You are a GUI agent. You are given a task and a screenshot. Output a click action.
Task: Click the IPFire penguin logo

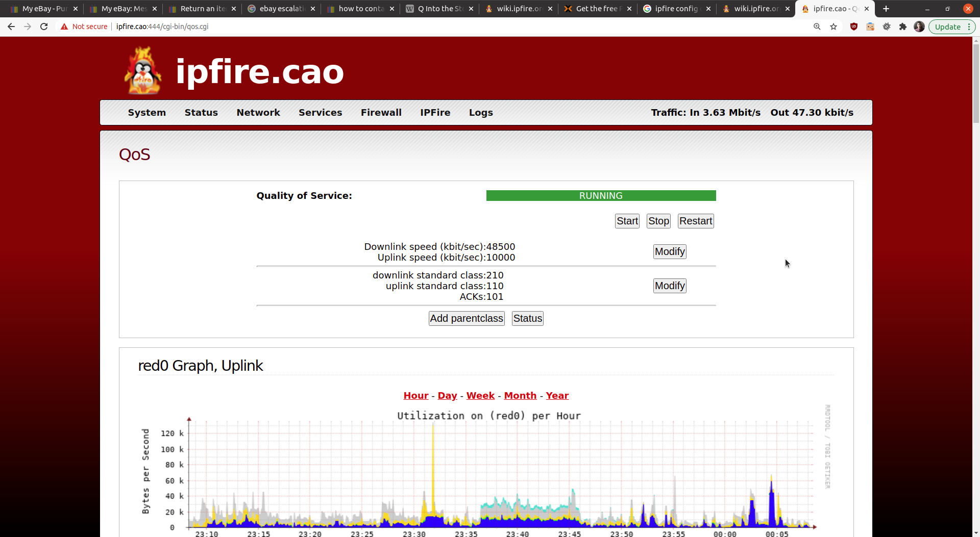[143, 70]
